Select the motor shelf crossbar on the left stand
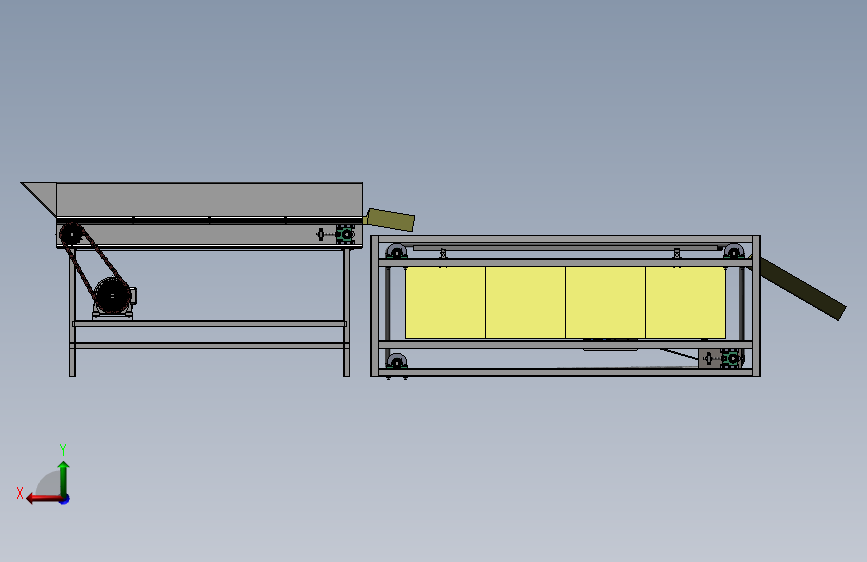The height and width of the screenshot is (562, 867). pos(209,323)
